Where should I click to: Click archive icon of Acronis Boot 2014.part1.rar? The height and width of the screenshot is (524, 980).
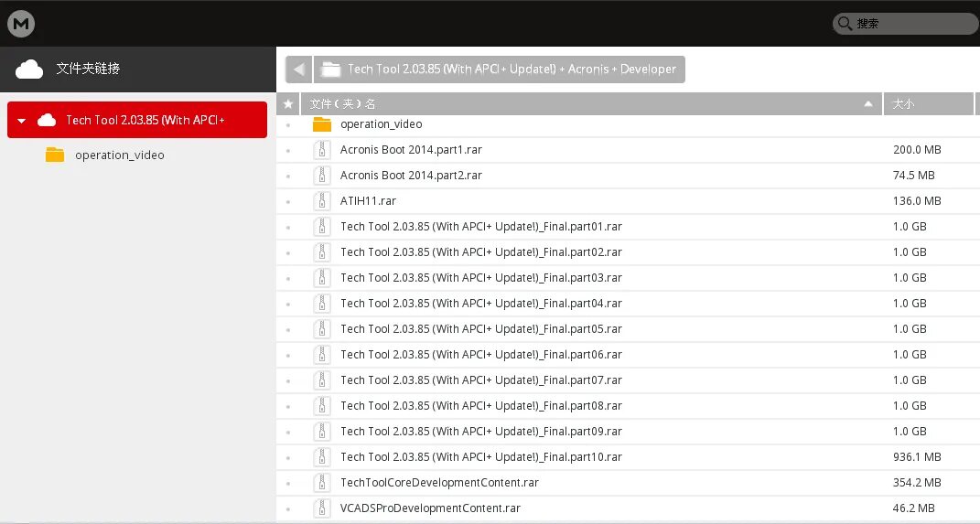pos(322,150)
